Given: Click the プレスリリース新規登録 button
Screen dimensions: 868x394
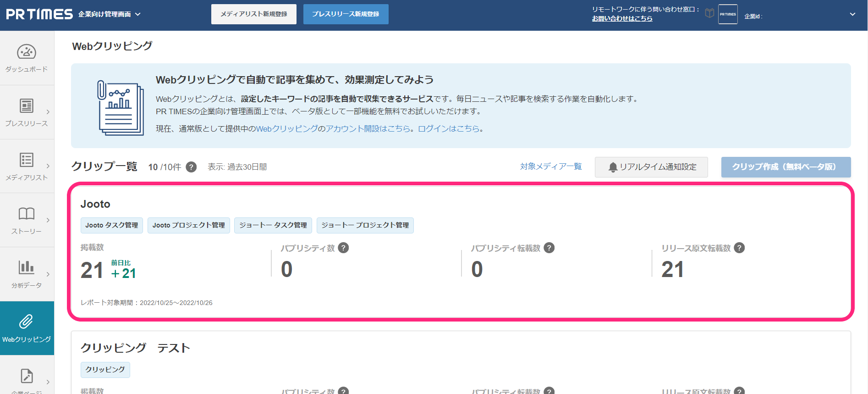Looking at the screenshot, I should coord(346,14).
